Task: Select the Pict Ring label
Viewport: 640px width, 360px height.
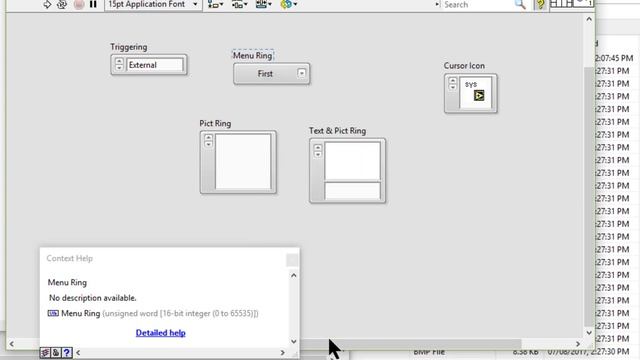Action: [x=215, y=123]
